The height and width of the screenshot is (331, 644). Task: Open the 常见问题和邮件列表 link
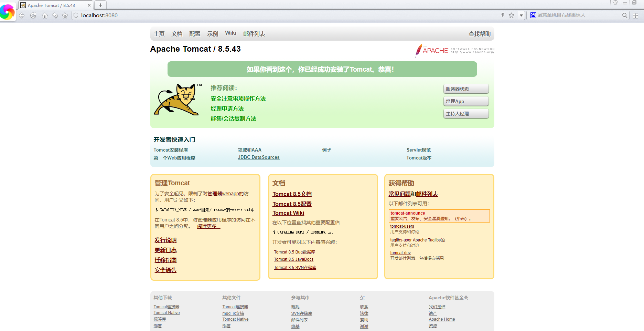tap(413, 194)
